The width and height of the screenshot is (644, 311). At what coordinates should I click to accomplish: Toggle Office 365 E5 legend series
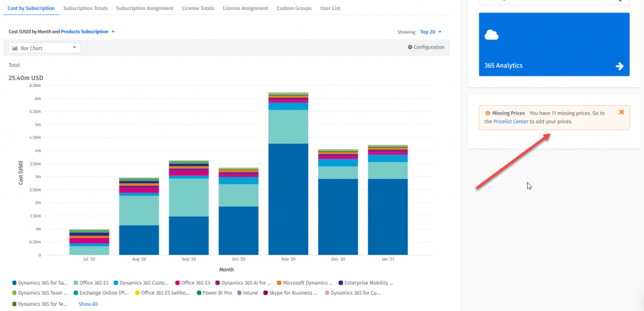point(92,283)
